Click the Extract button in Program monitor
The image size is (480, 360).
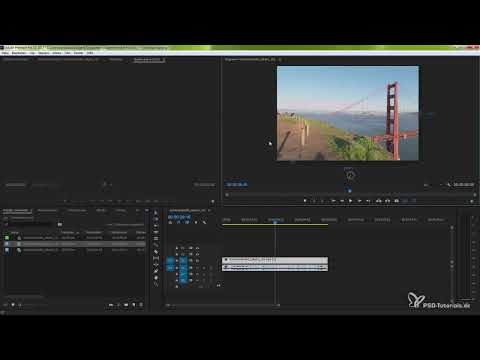click(x=387, y=201)
